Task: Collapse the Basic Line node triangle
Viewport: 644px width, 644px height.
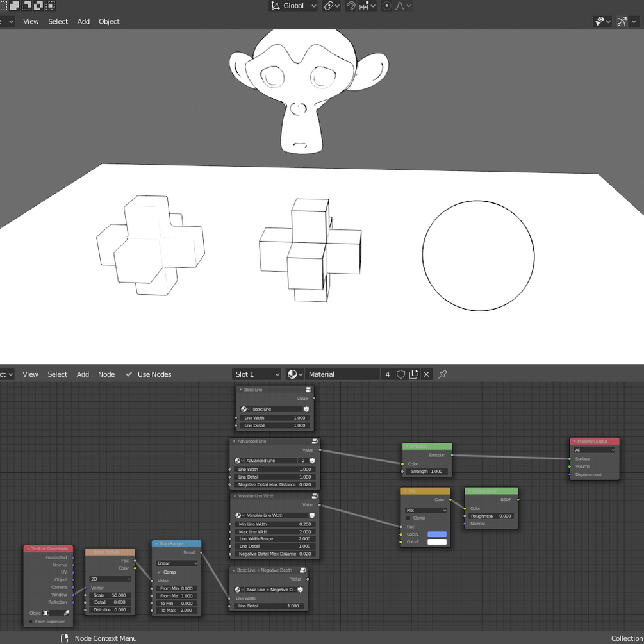Action: point(240,390)
